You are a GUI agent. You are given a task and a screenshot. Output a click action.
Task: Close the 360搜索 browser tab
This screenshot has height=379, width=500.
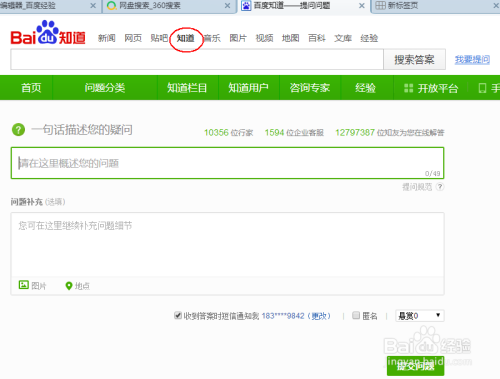point(227,6)
